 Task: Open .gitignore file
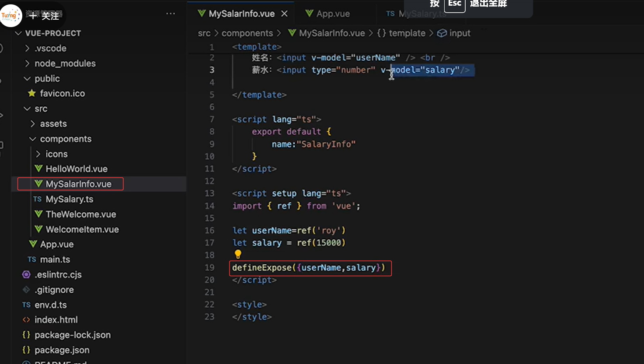[54, 290]
